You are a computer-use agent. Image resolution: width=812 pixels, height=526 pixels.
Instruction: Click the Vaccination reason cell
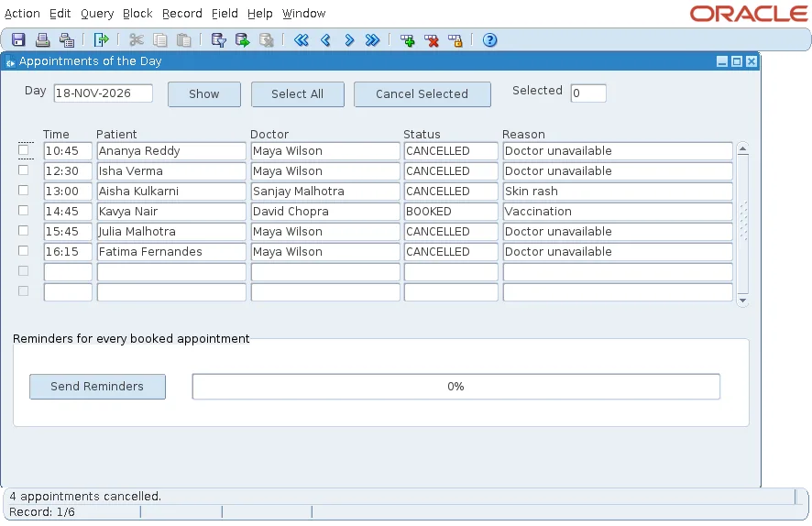tap(618, 212)
